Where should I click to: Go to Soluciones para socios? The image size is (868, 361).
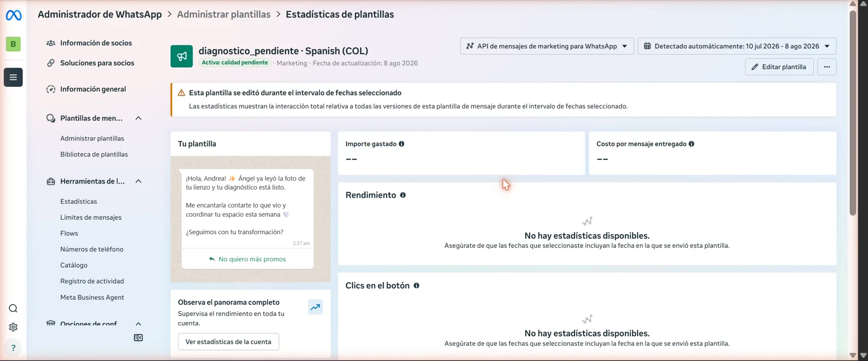click(x=97, y=63)
